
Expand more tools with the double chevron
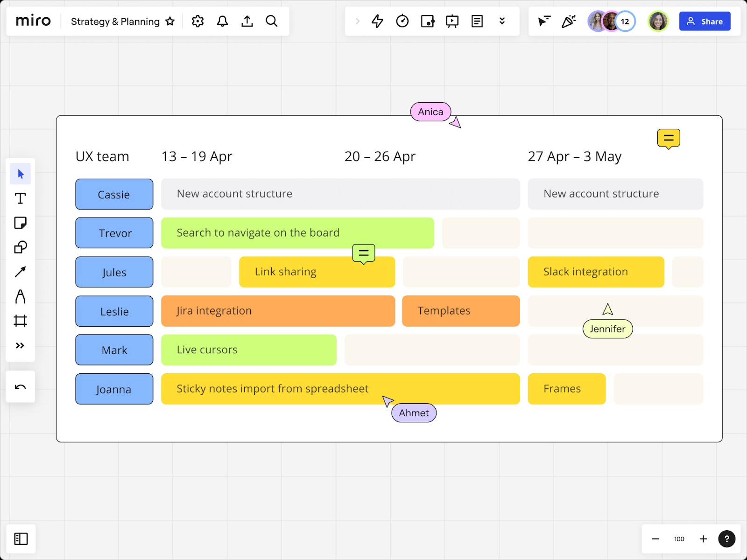[x=20, y=345]
